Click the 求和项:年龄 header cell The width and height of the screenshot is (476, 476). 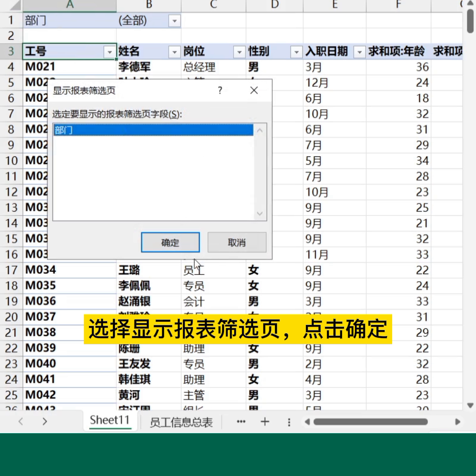[398, 51]
